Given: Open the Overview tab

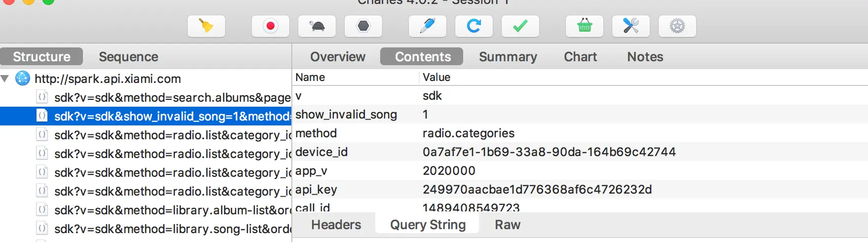Looking at the screenshot, I should click(x=338, y=57).
